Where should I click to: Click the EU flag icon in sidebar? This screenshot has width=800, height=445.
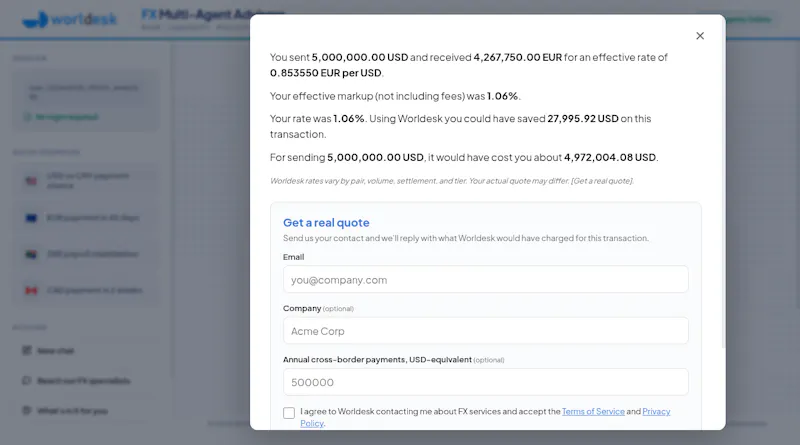click(31, 218)
